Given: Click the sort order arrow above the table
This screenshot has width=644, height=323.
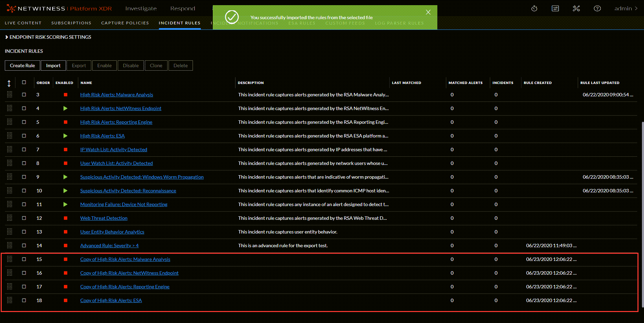Looking at the screenshot, I should click(x=9, y=83).
